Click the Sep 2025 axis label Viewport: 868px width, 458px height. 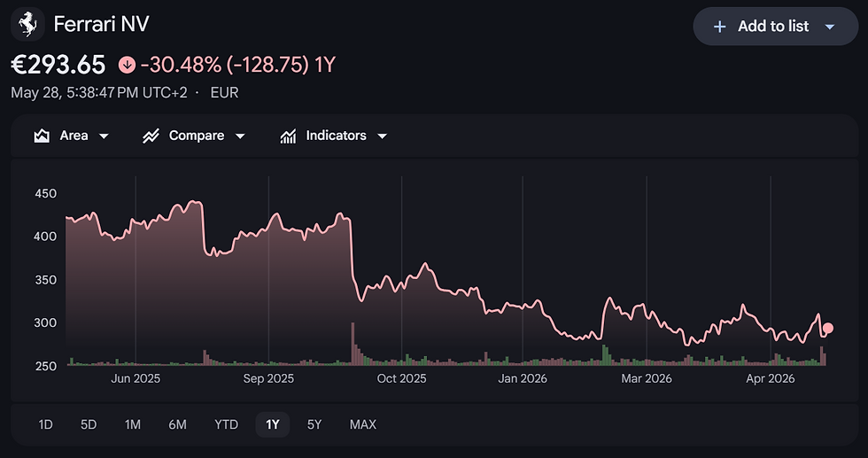coord(268,379)
